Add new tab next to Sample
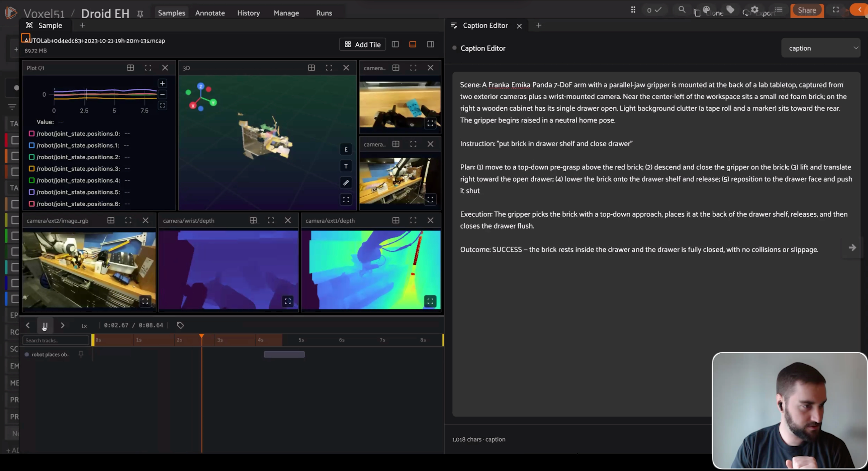 [x=83, y=25]
